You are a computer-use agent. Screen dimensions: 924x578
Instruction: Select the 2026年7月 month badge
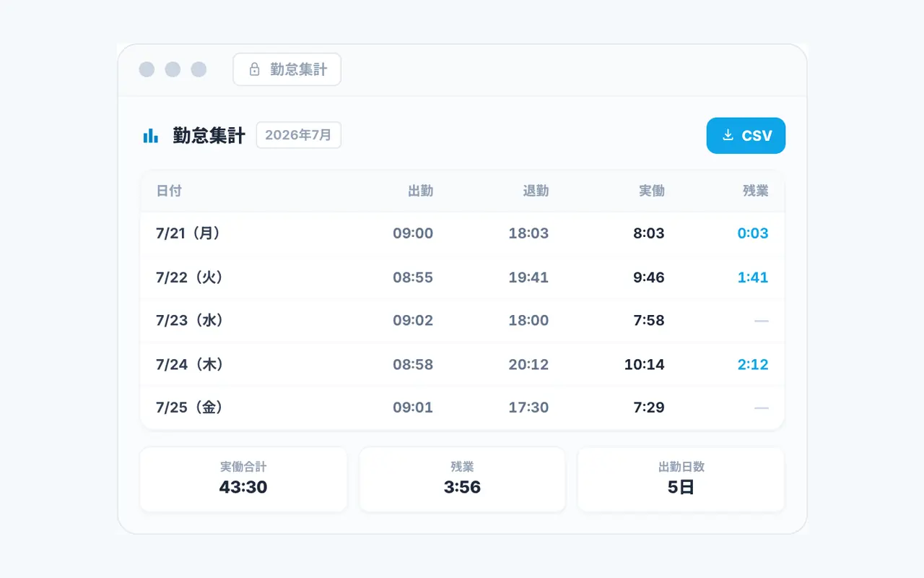pyautogui.click(x=299, y=135)
